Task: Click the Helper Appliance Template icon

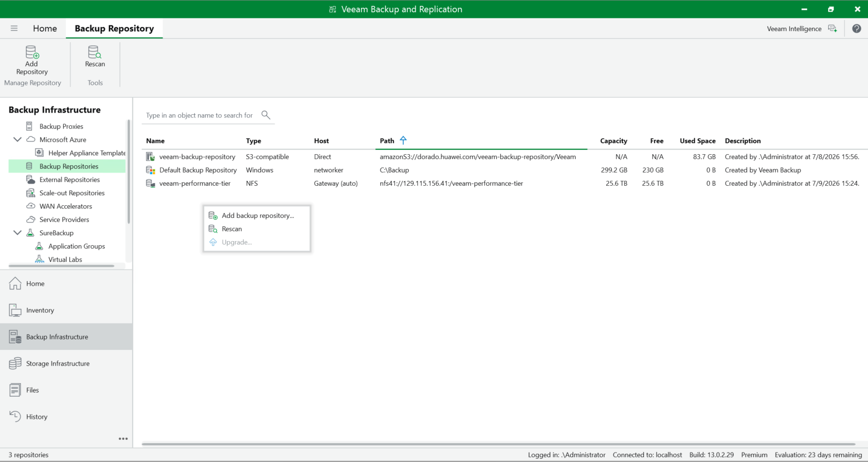Action: [39, 153]
